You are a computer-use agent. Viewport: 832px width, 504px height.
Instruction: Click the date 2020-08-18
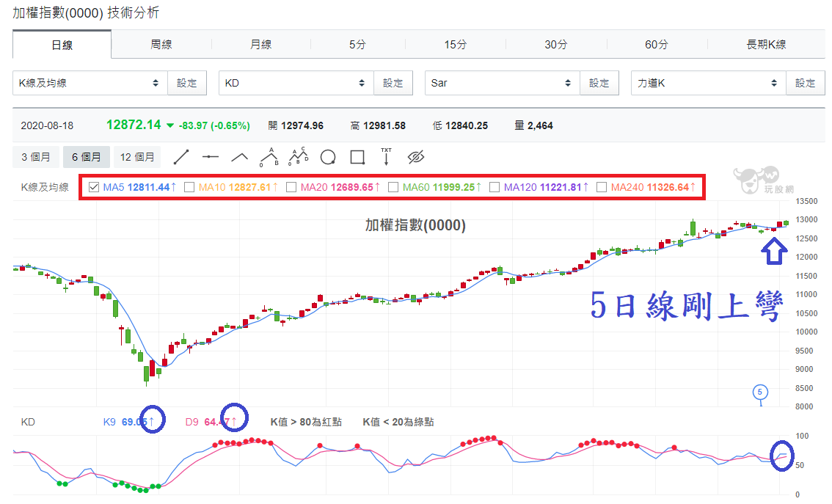tap(47, 125)
